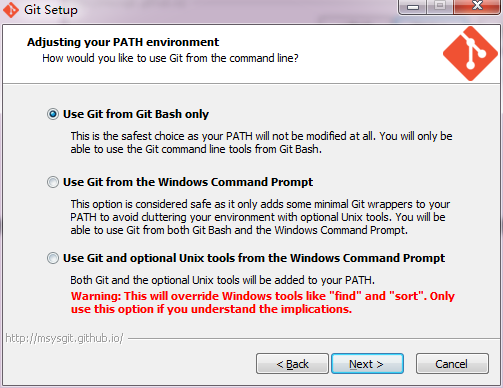Click the Git Setup title text
Viewport: 503px width, 388px height.
51,10
